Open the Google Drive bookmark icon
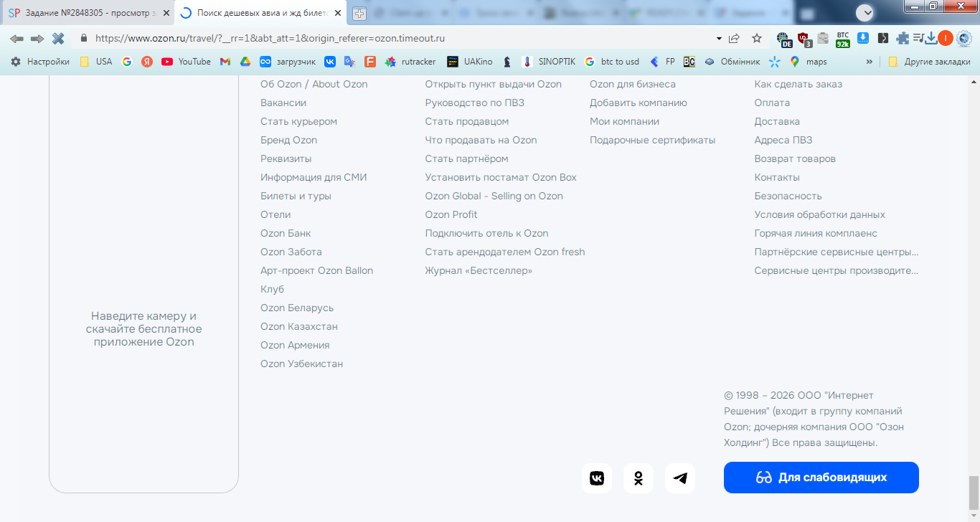This screenshot has width=980, height=522. point(245,62)
